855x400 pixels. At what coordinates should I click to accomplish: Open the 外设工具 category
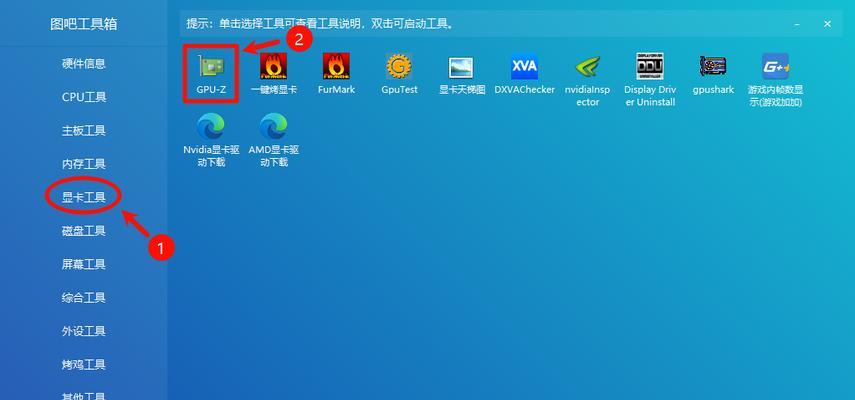click(x=83, y=331)
